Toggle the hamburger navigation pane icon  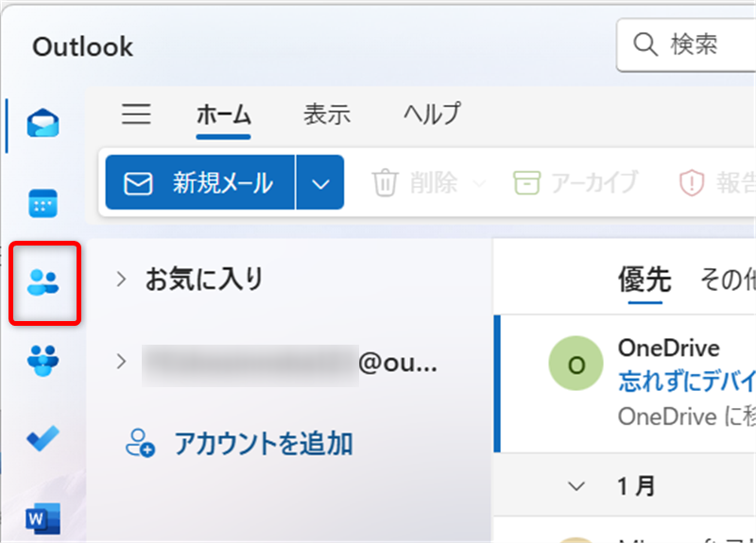pos(137,115)
